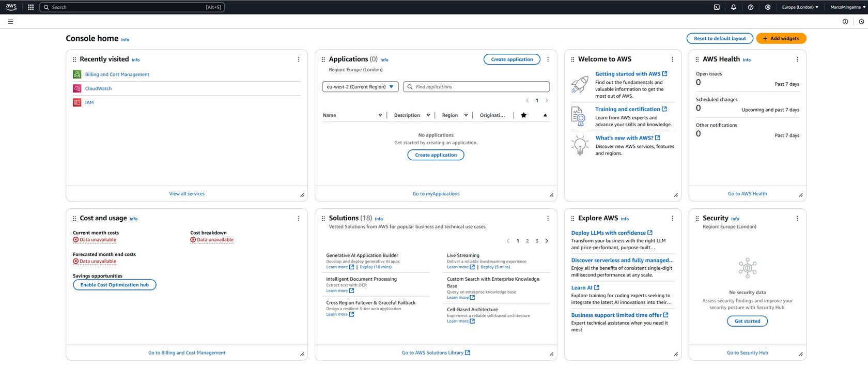The height and width of the screenshot is (367, 868).
Task: Click the Add widgets button
Action: (x=781, y=38)
